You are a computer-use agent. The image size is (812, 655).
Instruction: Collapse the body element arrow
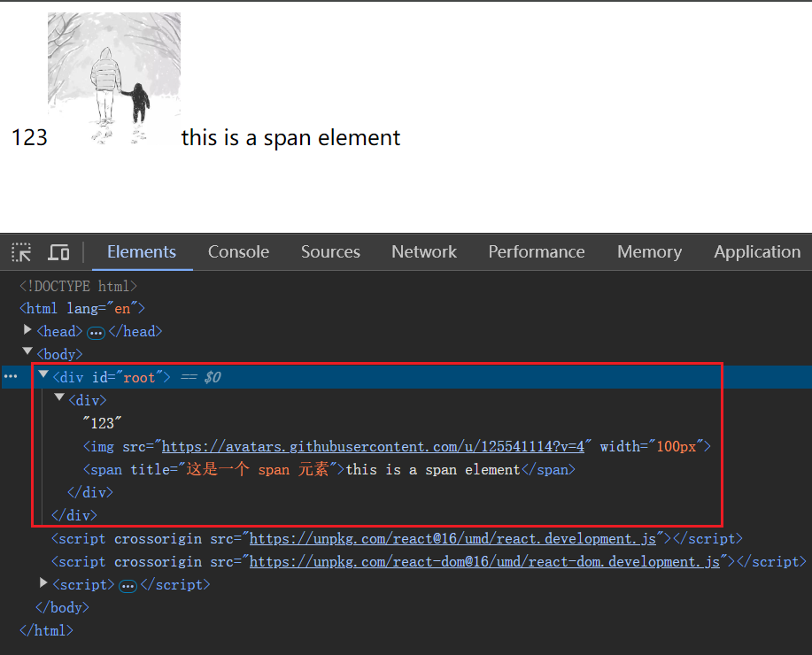[x=27, y=351]
